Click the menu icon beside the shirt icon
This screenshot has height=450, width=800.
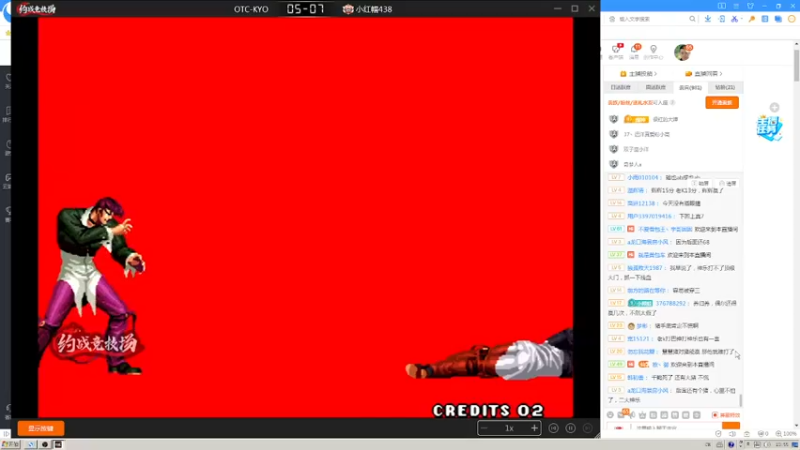coord(736,6)
